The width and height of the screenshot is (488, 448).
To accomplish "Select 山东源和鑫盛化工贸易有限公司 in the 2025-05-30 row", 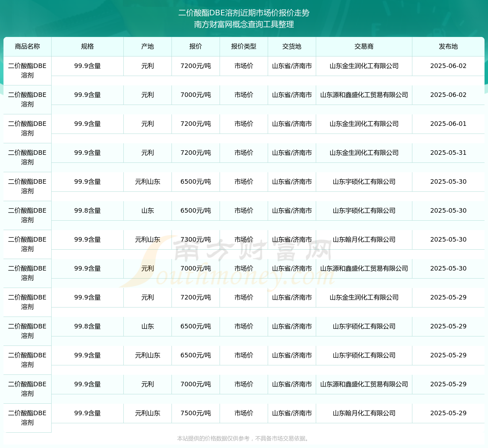I will tap(364, 268).
